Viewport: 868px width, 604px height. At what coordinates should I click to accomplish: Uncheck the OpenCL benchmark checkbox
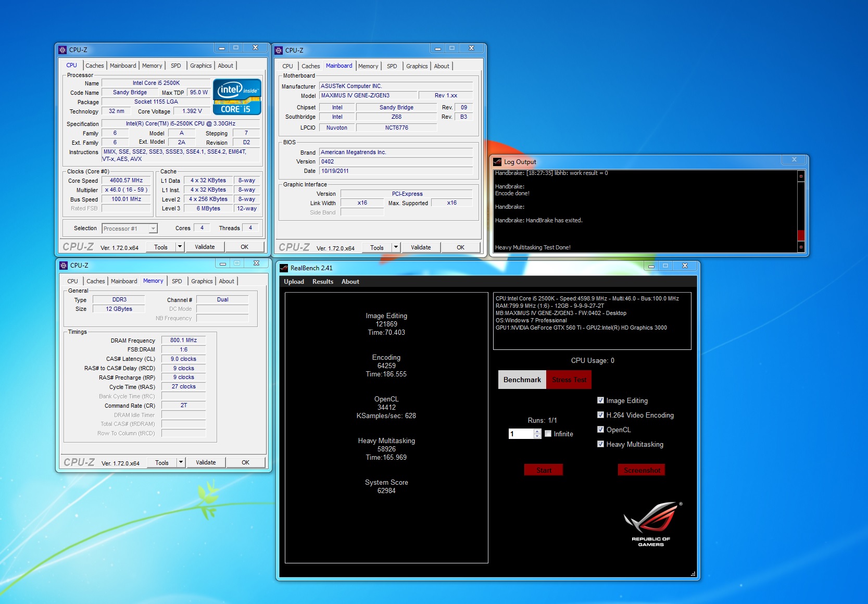(600, 430)
